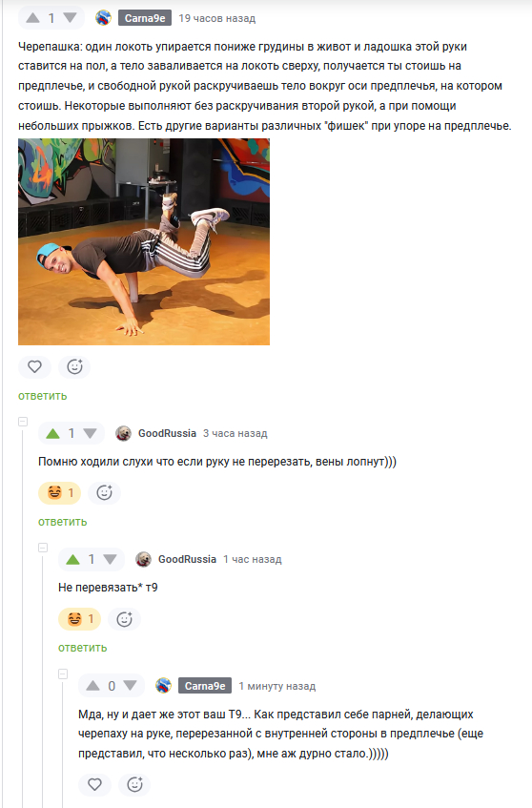The height and width of the screenshot is (808, 532).
Task: Open Carna9e profile from top comment
Action: tap(145, 18)
